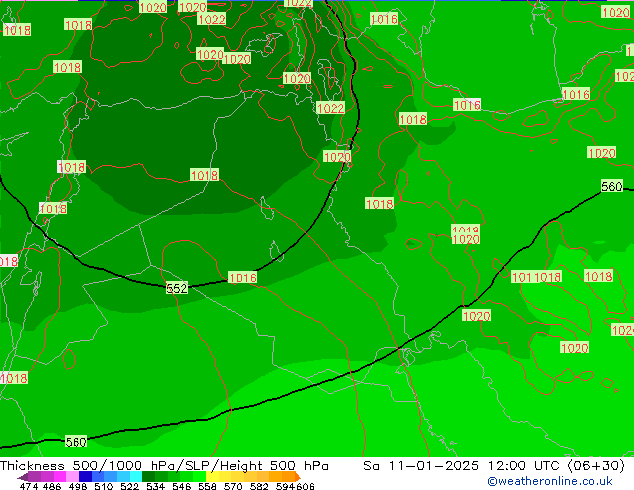Pick the bright yellow legend swatch right of 558
Image resolution: width=634 pixels, height=490 pixels.
tap(212, 477)
